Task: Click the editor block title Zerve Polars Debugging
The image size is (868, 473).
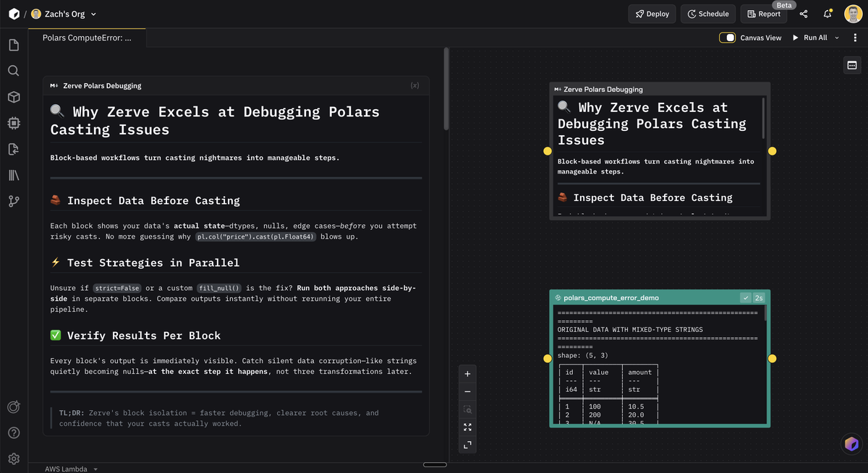Action: coord(102,85)
